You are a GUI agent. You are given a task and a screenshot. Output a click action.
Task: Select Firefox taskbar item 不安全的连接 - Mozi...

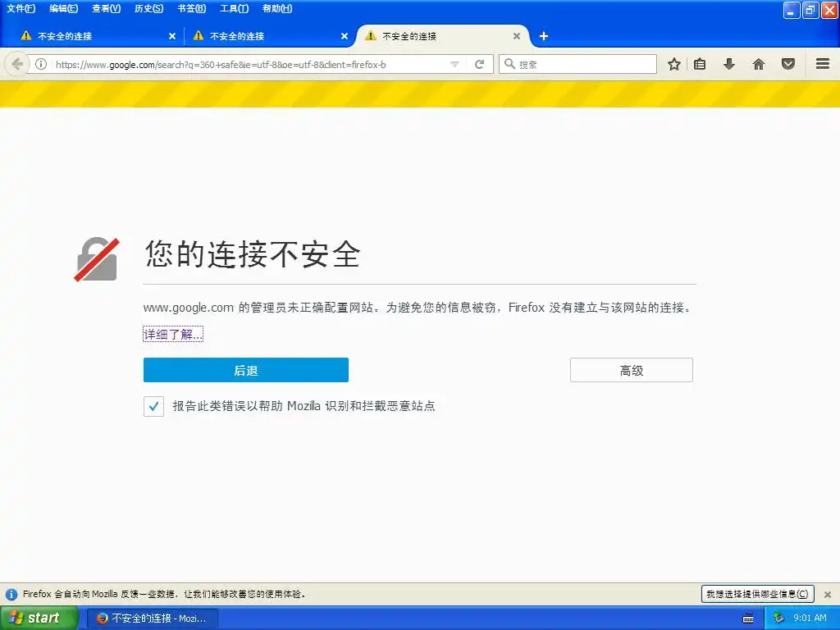tap(152, 619)
